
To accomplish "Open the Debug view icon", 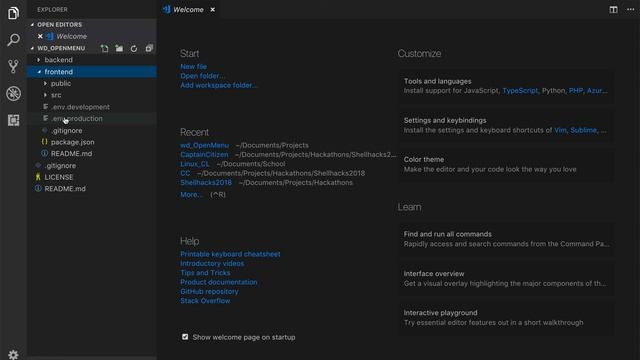I will point(13,93).
